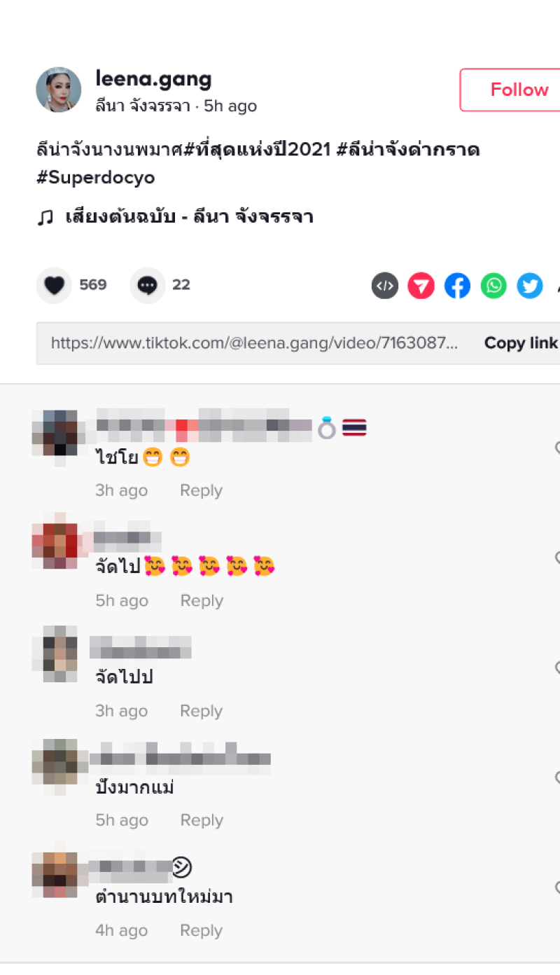Open comments via the speech bubble icon
This screenshot has width=560, height=975.
click(x=148, y=285)
